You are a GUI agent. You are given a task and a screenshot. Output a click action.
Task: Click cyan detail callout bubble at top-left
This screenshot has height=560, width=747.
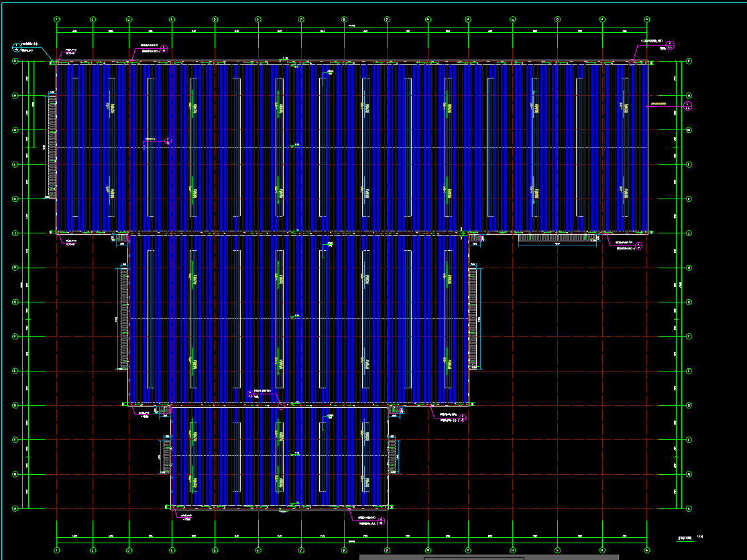15,47
